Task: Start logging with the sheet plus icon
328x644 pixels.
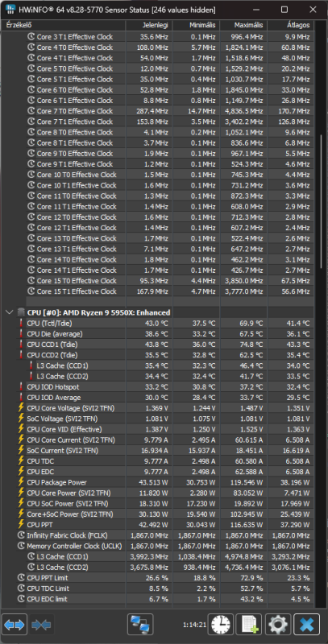Action: pyautogui.click(x=250, y=625)
